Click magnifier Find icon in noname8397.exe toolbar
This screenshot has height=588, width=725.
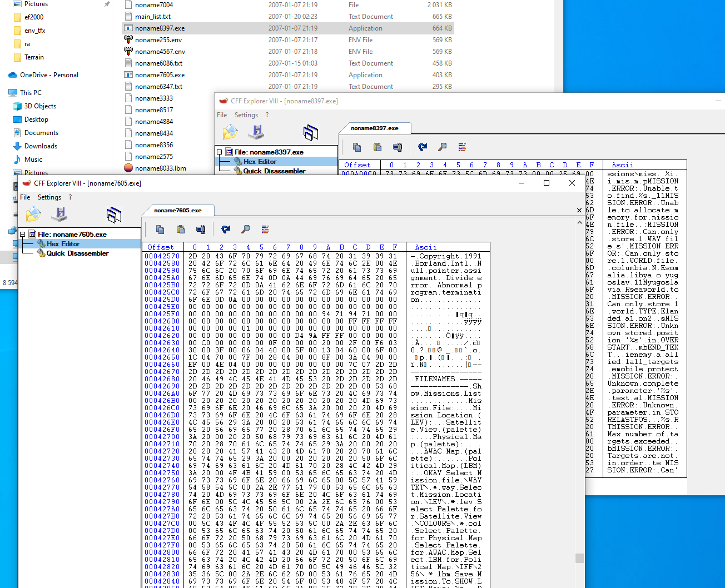pos(443,147)
